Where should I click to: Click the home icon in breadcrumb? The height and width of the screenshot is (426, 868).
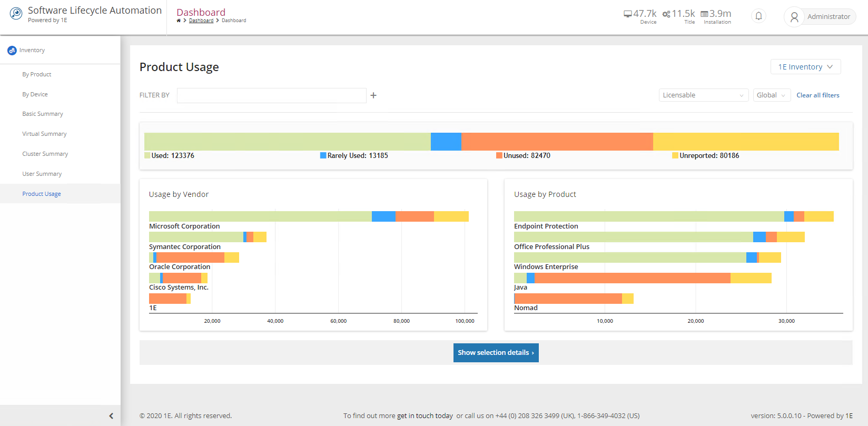(179, 21)
